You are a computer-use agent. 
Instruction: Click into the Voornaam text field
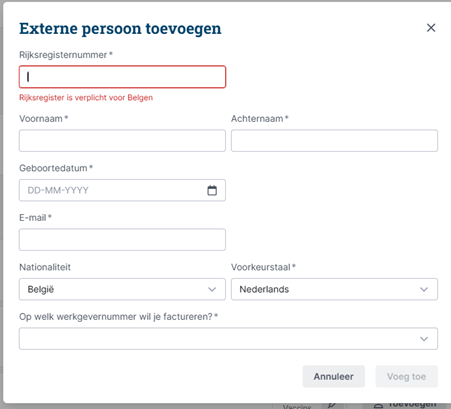point(122,141)
